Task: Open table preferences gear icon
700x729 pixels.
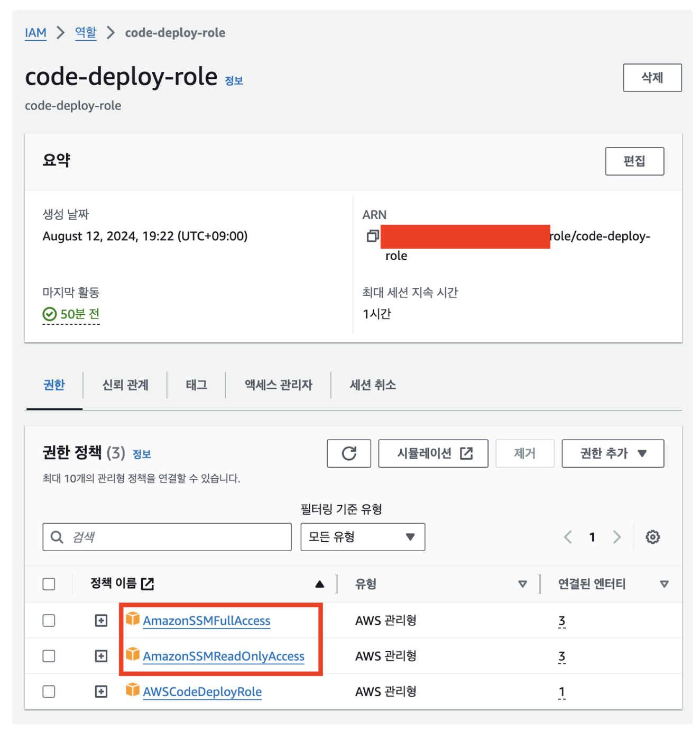Action: [652, 537]
